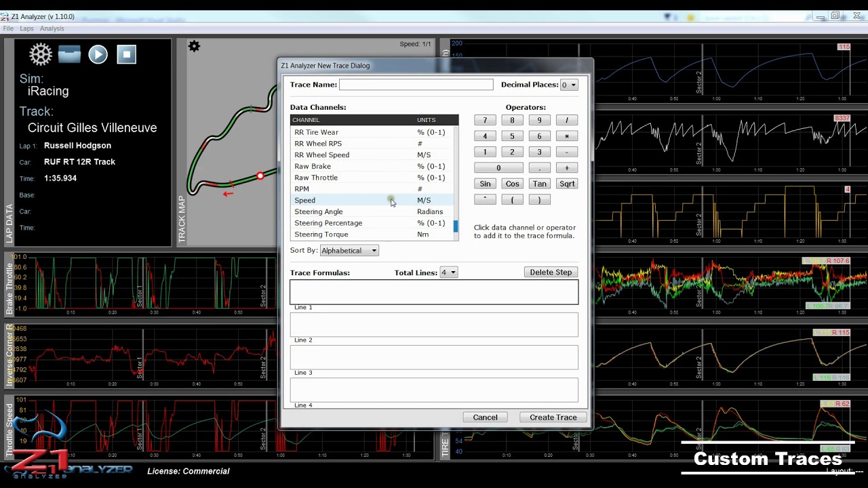This screenshot has width=868, height=488.
Task: Open the File menu
Action: (8, 28)
